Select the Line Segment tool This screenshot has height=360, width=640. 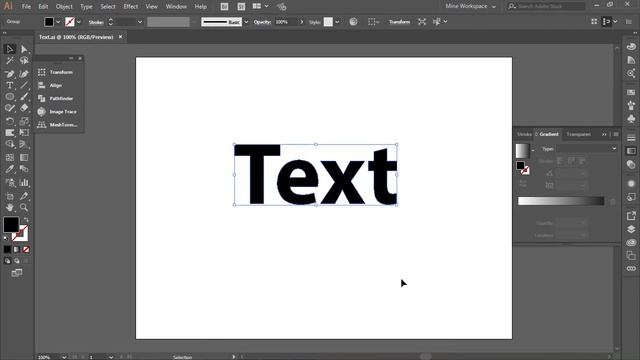[x=24, y=85]
